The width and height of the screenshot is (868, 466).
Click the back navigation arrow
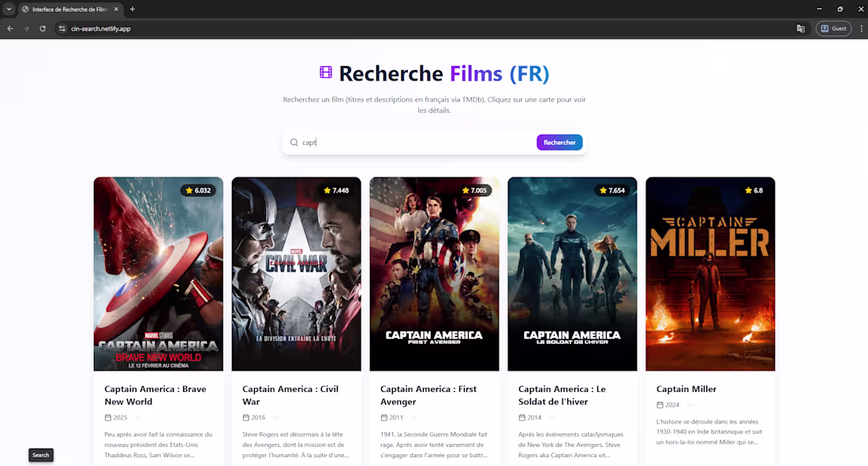[9, 28]
